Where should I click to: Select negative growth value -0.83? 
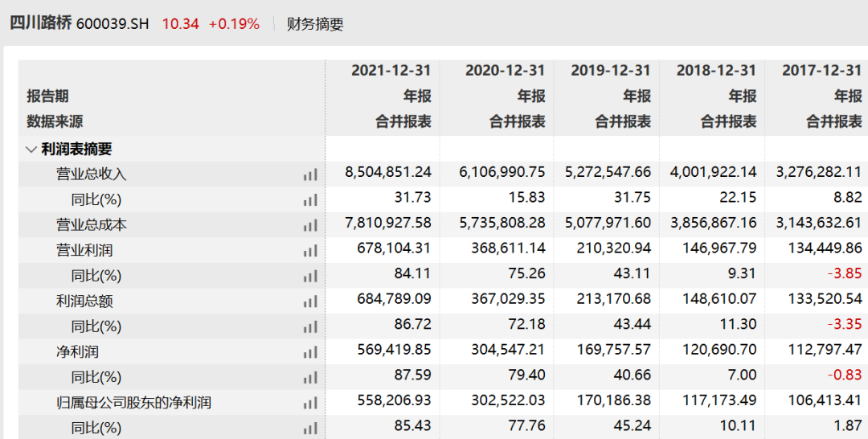845,375
